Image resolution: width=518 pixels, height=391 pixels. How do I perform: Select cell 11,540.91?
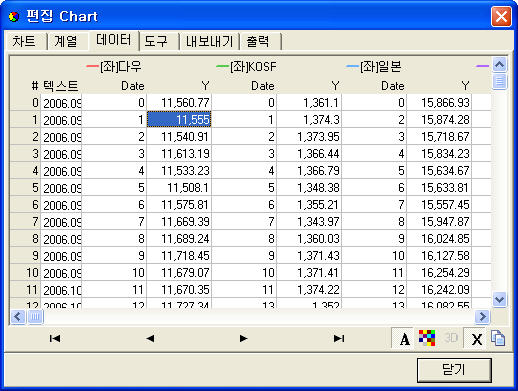(x=179, y=136)
